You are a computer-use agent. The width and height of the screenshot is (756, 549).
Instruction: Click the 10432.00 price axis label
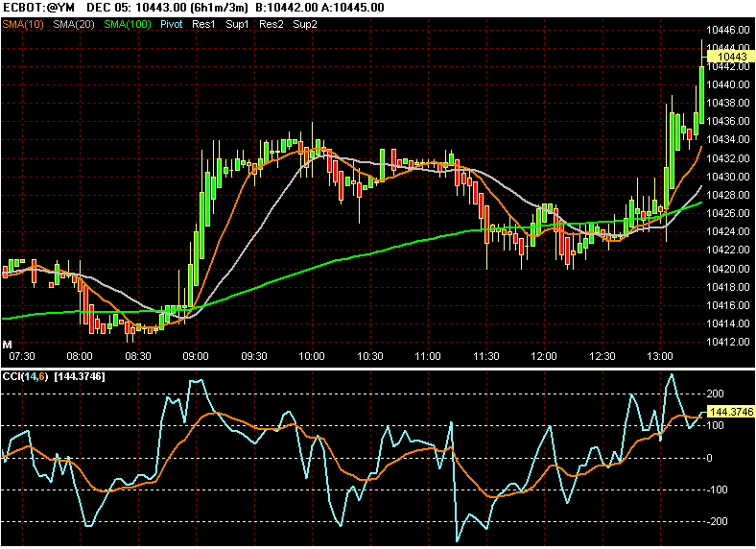(x=728, y=158)
